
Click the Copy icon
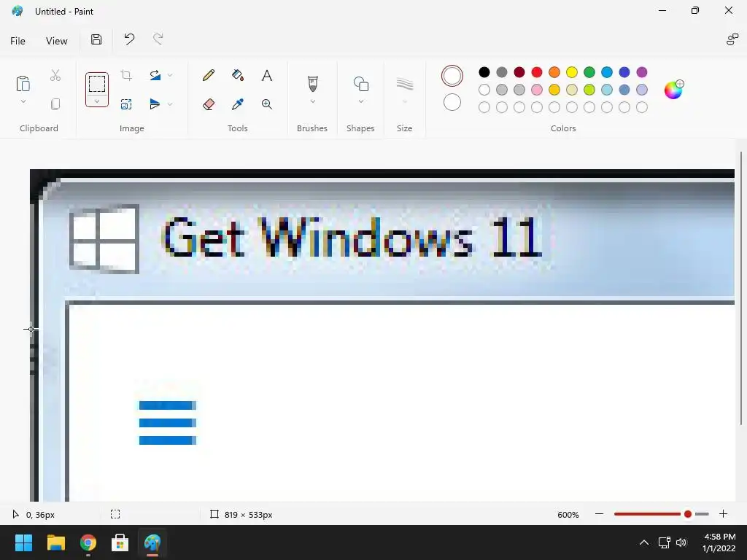(x=55, y=104)
